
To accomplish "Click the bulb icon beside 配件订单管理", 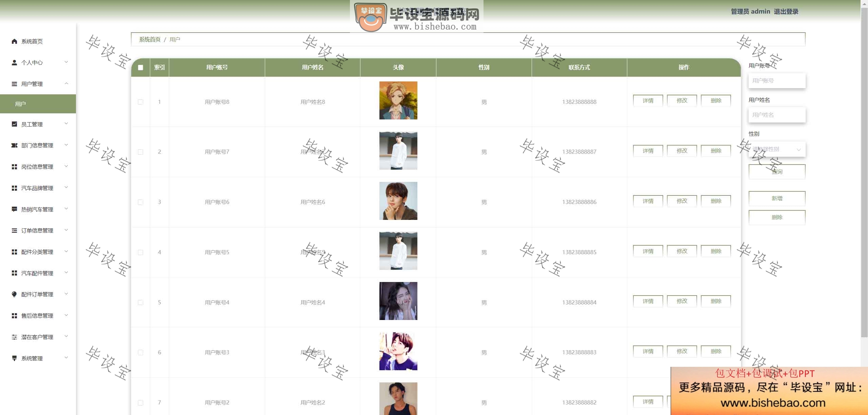I will pyautogui.click(x=14, y=294).
